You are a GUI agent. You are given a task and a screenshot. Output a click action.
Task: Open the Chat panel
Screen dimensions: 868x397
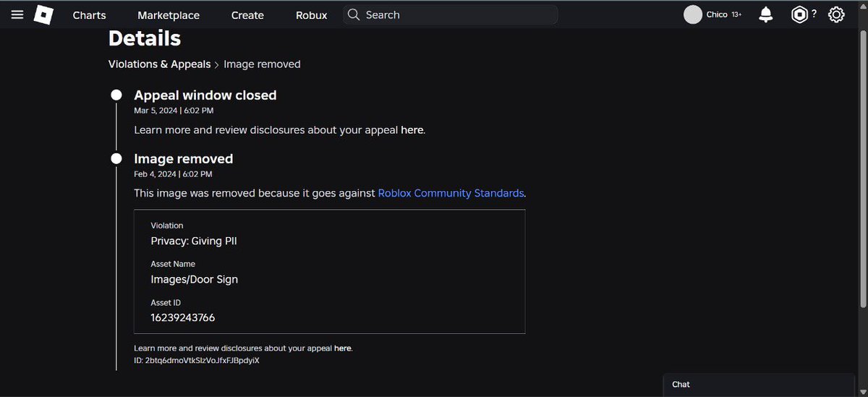[x=759, y=385]
